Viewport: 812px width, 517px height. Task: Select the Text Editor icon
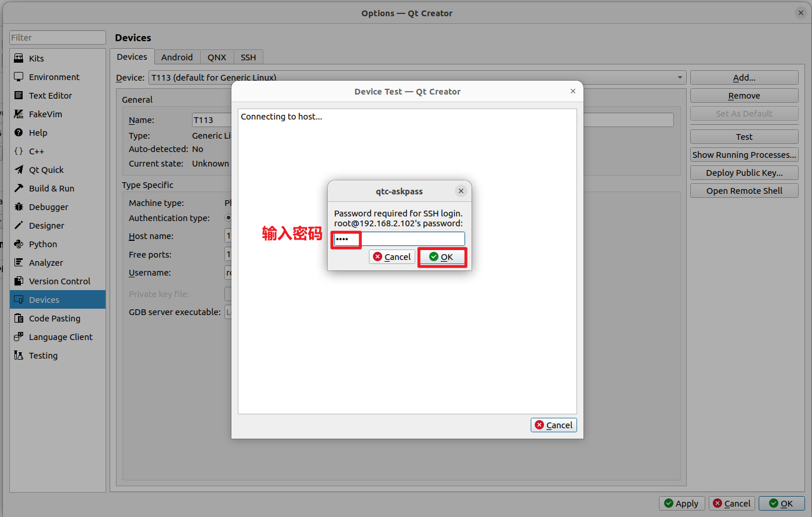pos(19,95)
